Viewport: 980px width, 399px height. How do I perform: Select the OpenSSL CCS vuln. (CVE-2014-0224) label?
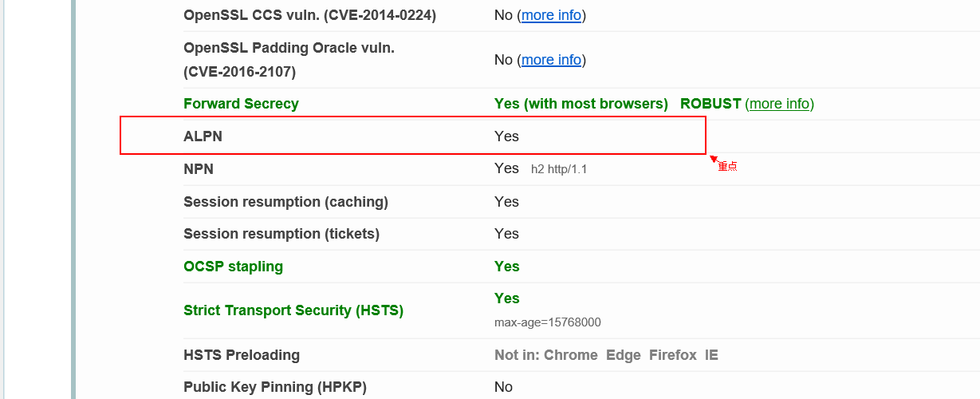[309, 15]
